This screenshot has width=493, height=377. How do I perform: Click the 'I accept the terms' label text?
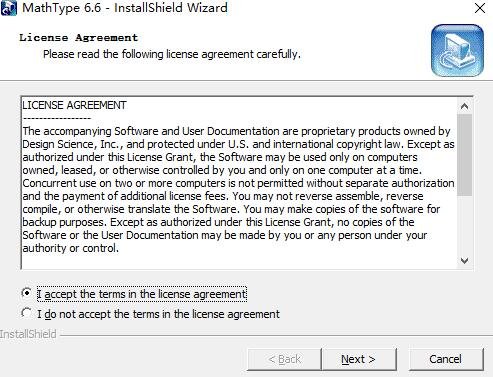coord(142,294)
